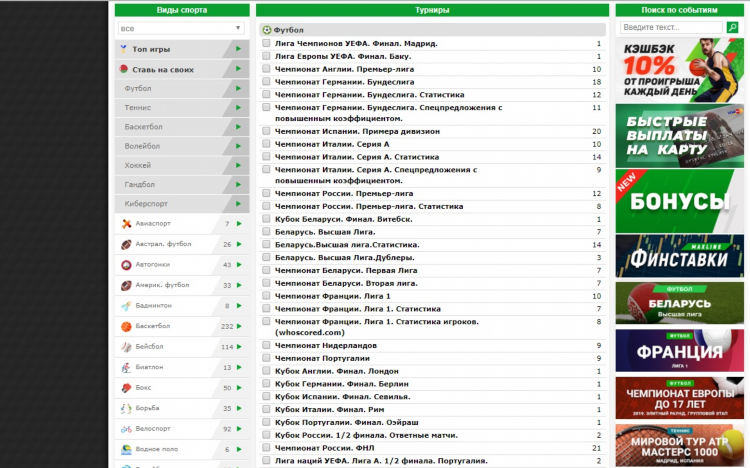Click the Биатлон sport icon
Viewport: 750px width, 468px height.
click(x=126, y=368)
